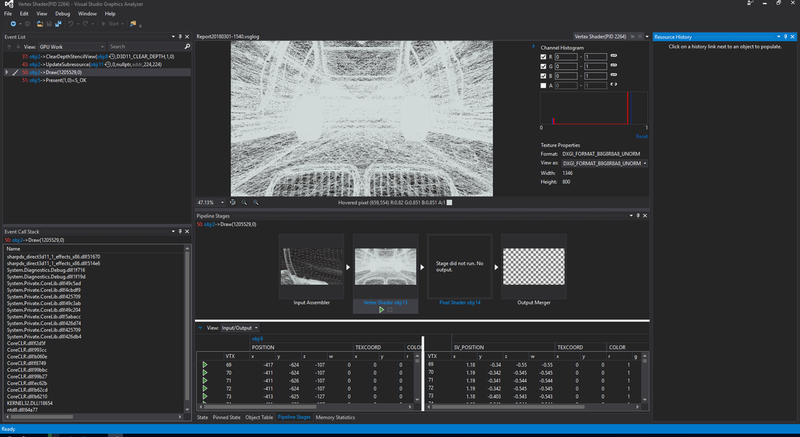The height and width of the screenshot is (437, 800).
Task: Click the A channel range link icon
Action: (613, 85)
